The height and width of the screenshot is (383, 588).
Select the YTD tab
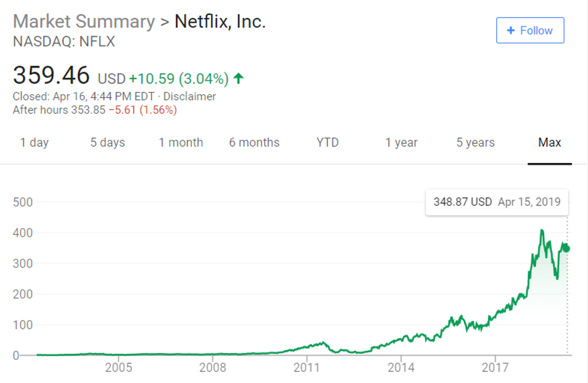pos(328,143)
